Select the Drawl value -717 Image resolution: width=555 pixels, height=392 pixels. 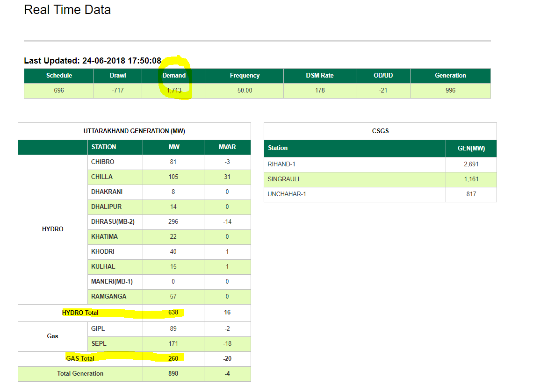coord(118,91)
